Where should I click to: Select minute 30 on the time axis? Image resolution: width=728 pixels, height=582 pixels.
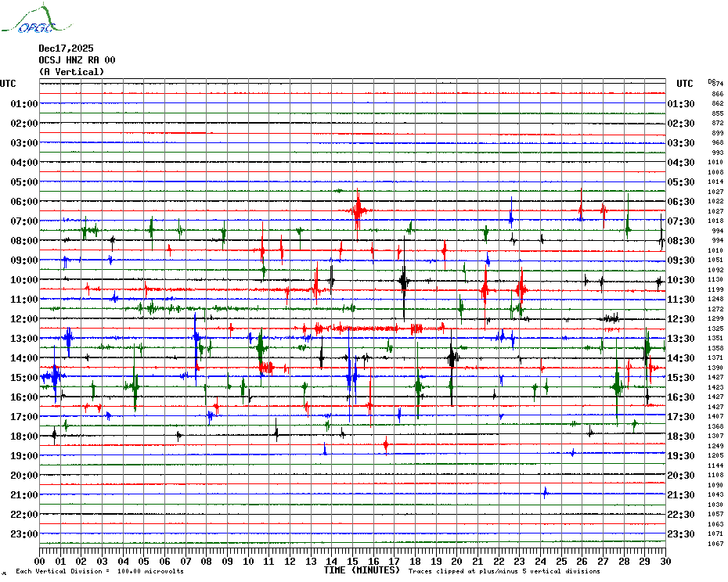665,561
